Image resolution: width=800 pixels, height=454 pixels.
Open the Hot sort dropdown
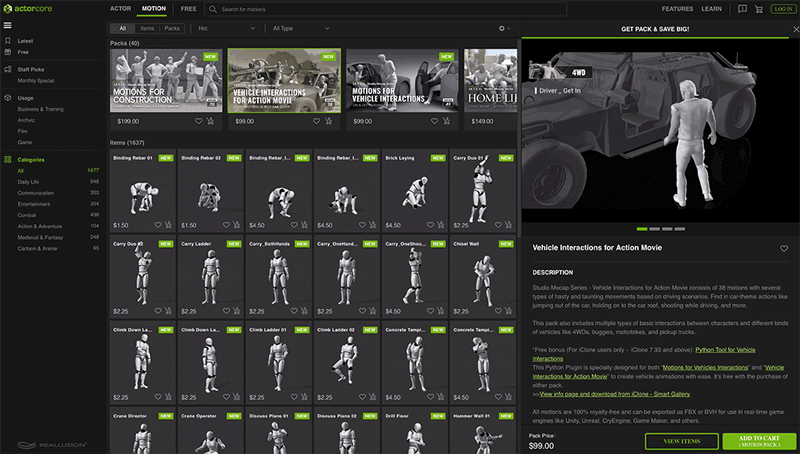coord(226,29)
